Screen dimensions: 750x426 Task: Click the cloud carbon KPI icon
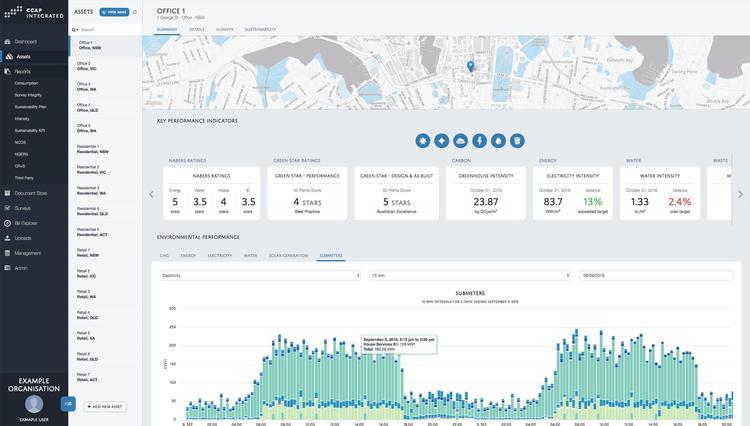click(460, 141)
